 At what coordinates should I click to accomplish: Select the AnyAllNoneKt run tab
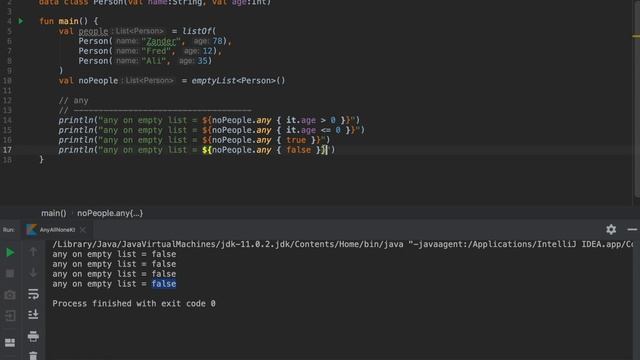point(57,230)
